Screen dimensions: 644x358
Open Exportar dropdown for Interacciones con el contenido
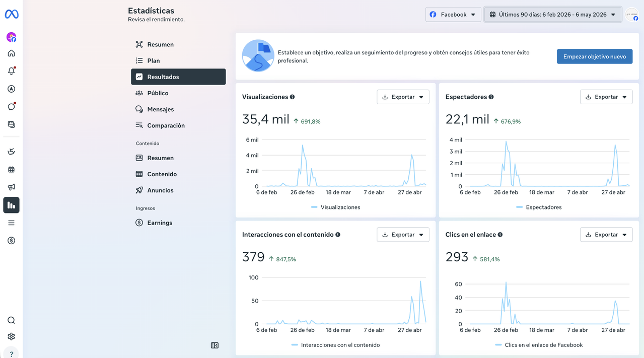[x=403, y=235]
